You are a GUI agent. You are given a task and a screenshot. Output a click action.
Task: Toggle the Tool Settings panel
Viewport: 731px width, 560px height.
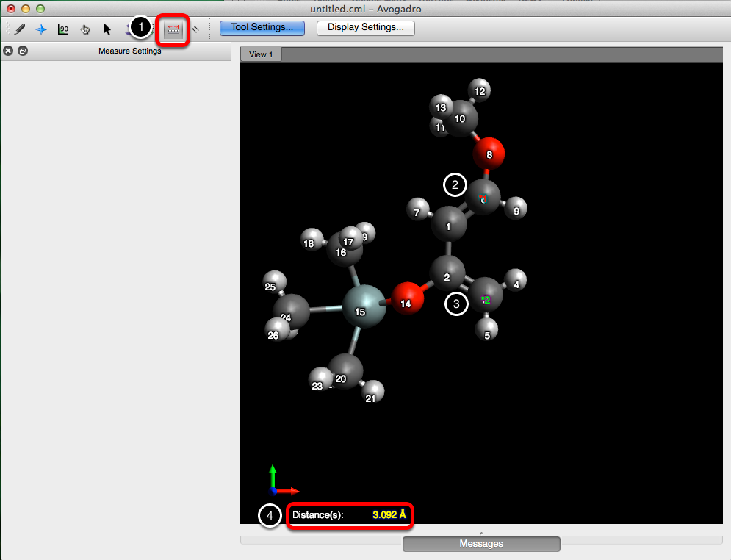tap(262, 28)
